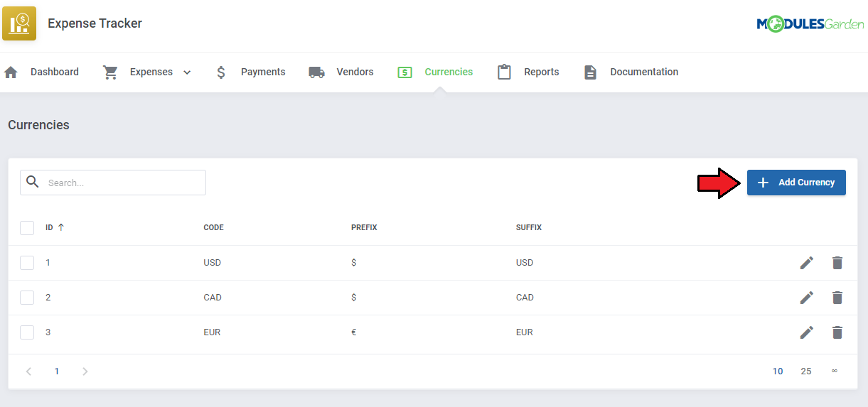868x407 pixels.
Task: Open currency ID 1 link
Action: [48, 263]
